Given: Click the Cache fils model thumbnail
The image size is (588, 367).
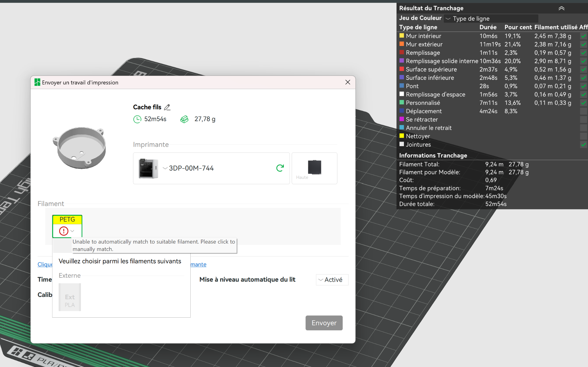Looking at the screenshot, I should 80,148.
